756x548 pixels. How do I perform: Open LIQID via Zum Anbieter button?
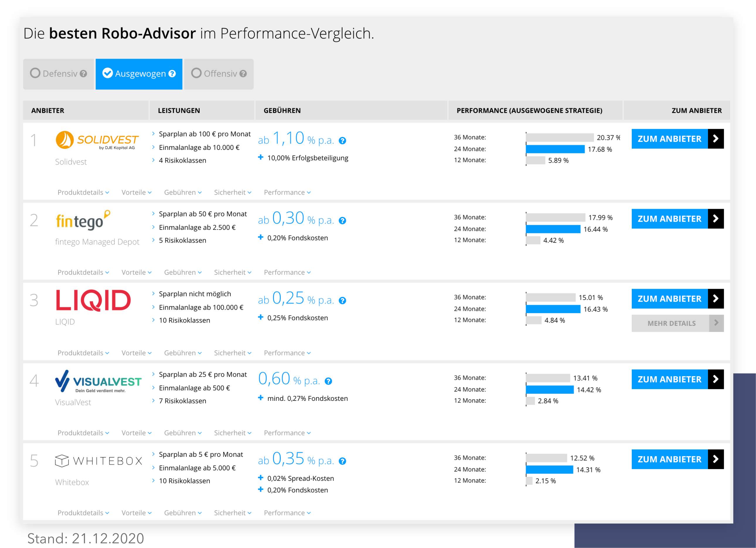tap(678, 299)
